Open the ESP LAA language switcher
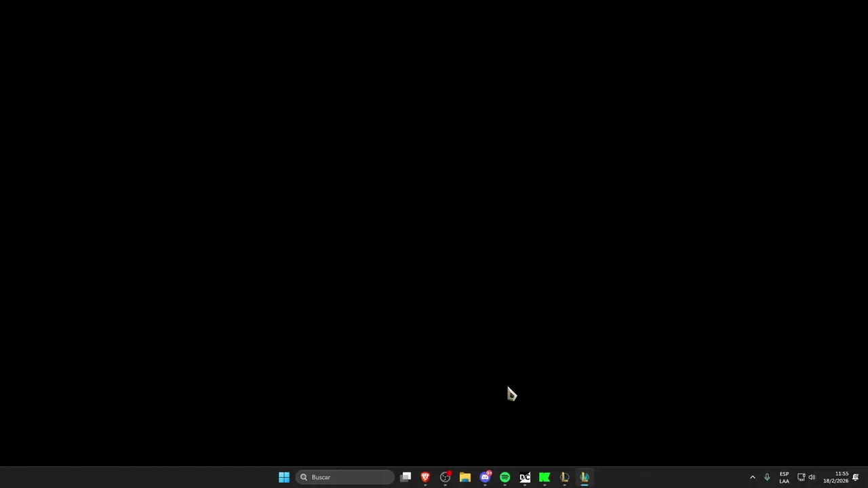 (784, 477)
